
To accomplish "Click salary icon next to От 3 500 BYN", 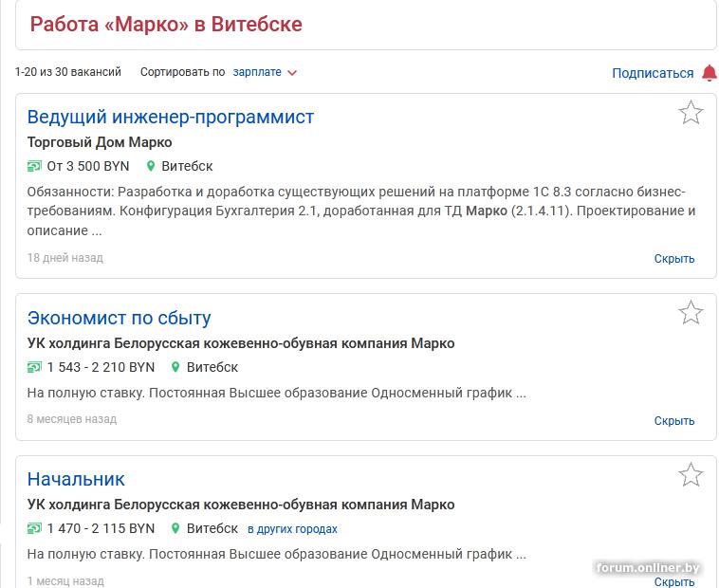I will tap(34, 166).
